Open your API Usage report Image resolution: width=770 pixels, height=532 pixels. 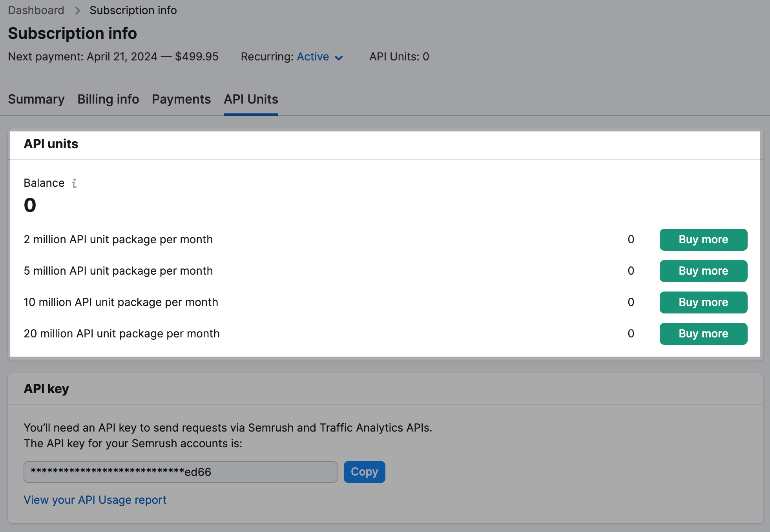click(95, 500)
